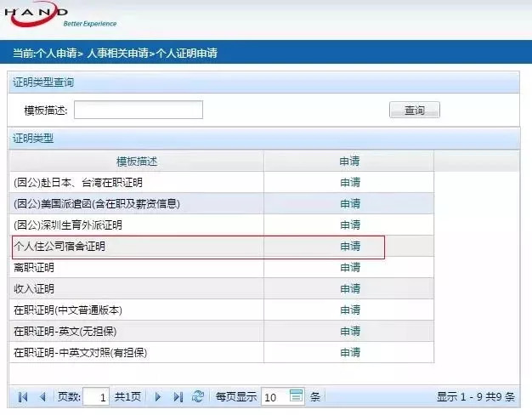Apply for 收入证明
The width and height of the screenshot is (532, 415).
click(349, 288)
